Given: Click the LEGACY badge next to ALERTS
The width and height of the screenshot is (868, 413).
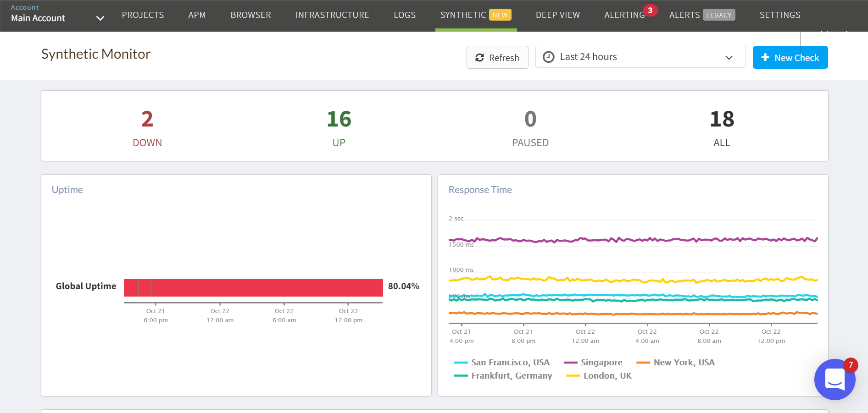Looking at the screenshot, I should click(x=718, y=15).
